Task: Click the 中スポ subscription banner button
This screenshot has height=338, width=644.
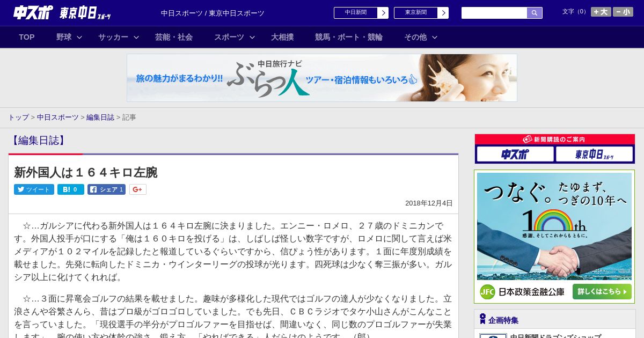Action: 515,155
